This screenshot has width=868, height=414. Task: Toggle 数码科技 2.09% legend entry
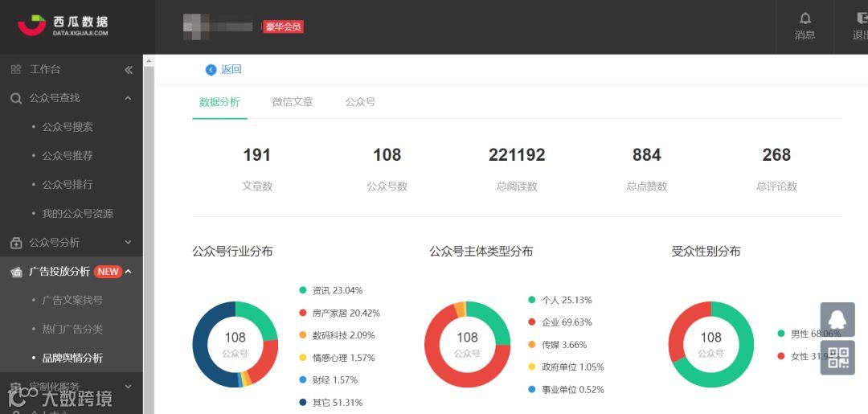click(x=337, y=335)
